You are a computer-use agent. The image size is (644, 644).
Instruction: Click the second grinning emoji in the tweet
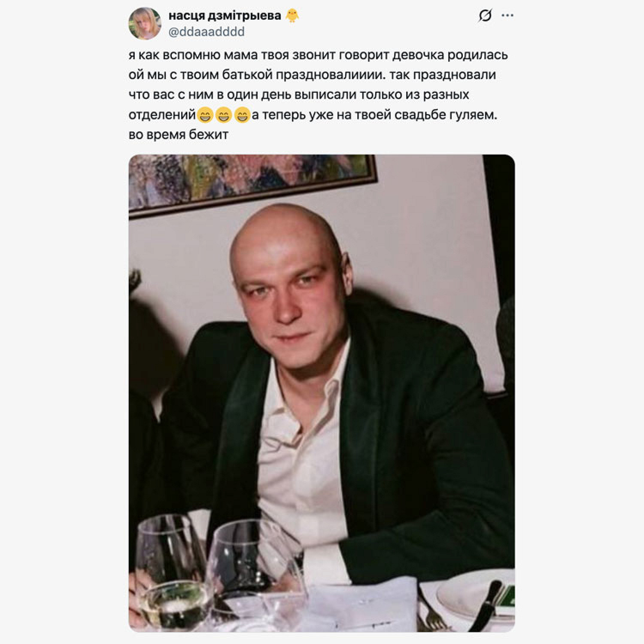tap(224, 115)
